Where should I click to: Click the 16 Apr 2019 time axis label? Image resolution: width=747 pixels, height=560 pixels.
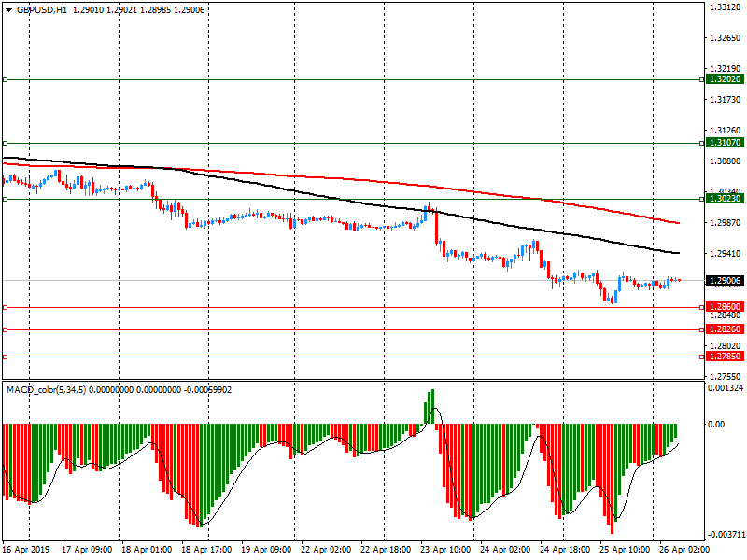coord(25,551)
